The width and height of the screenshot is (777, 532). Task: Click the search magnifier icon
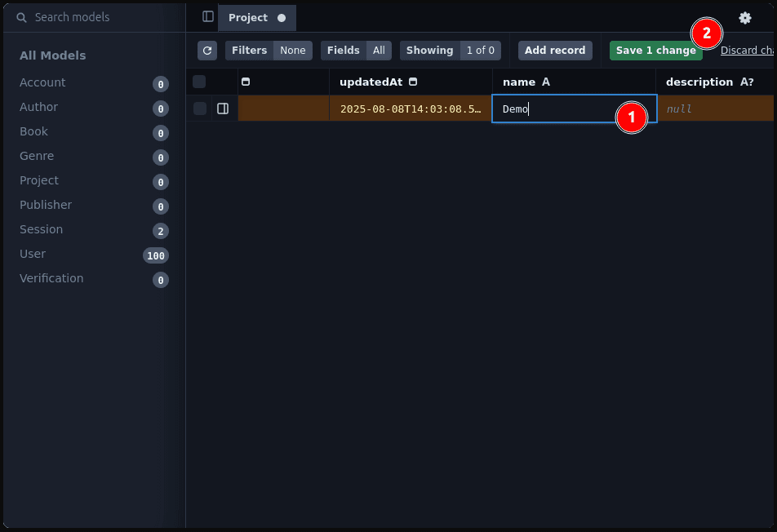[22, 17]
